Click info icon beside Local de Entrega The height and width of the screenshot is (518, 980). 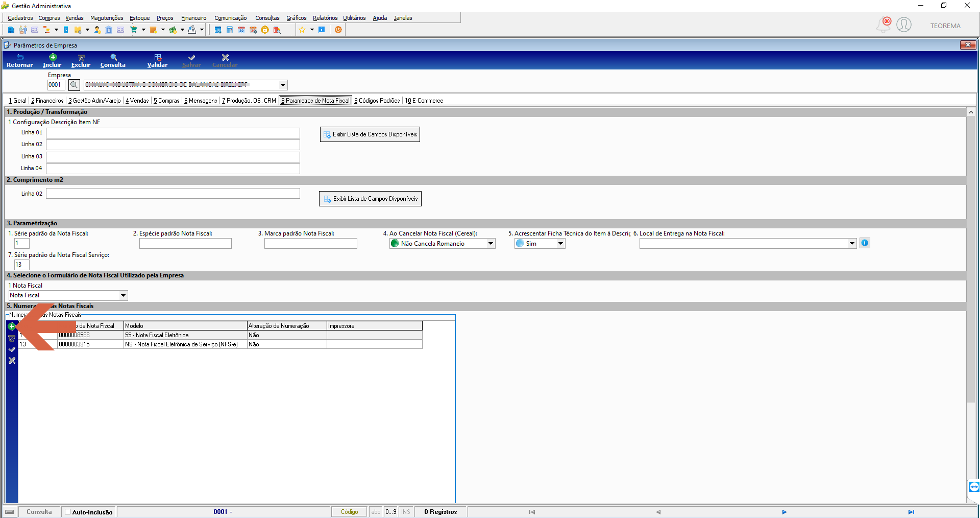(865, 243)
